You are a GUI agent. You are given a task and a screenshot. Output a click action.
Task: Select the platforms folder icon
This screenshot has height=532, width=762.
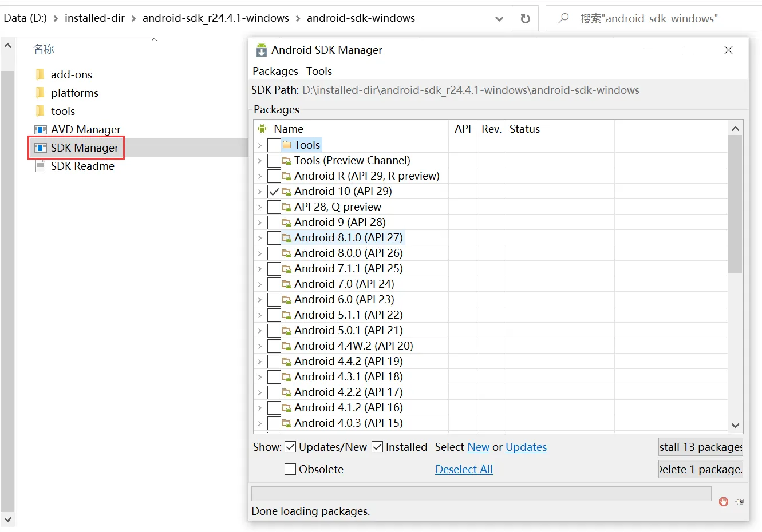tap(40, 93)
